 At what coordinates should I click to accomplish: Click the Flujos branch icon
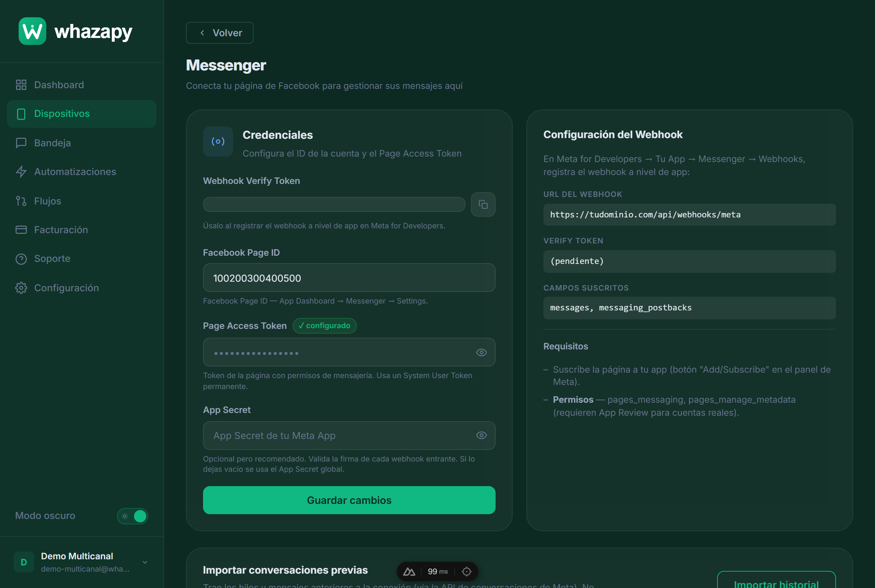[21, 201]
